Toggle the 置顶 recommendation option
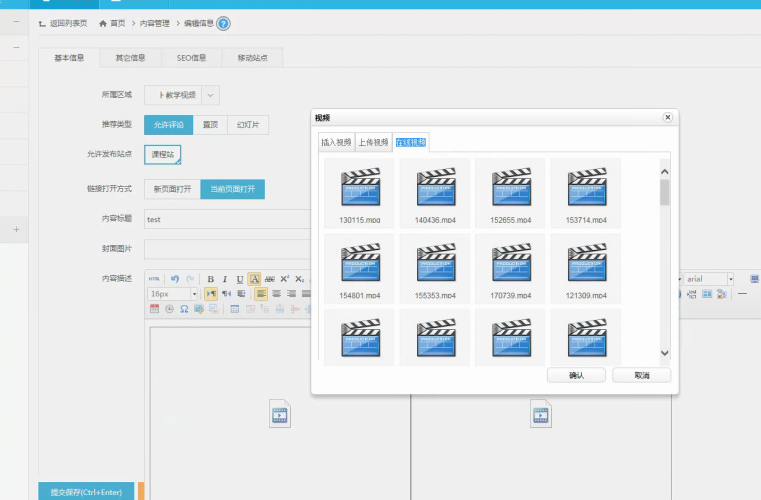761x500 pixels. click(210, 125)
